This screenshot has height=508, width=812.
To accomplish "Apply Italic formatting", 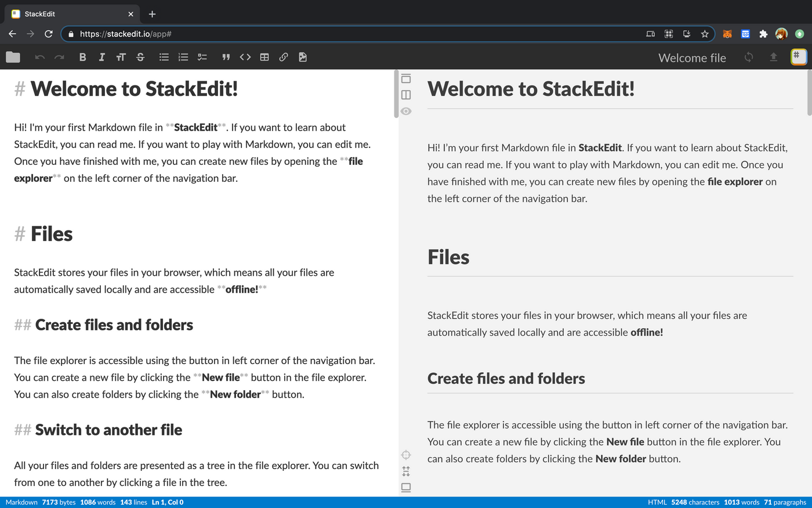I will point(101,57).
